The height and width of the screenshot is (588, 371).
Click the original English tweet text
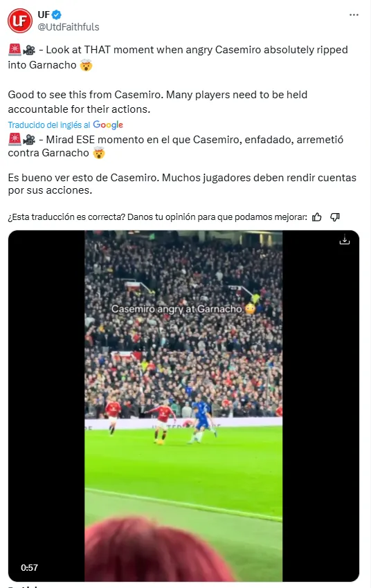pyautogui.click(x=179, y=79)
